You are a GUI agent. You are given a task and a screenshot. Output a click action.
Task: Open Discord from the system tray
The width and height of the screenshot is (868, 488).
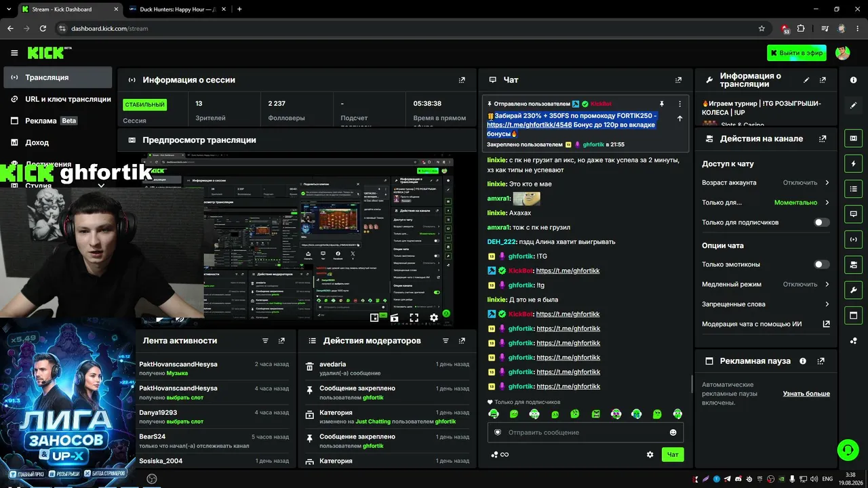coord(739,479)
